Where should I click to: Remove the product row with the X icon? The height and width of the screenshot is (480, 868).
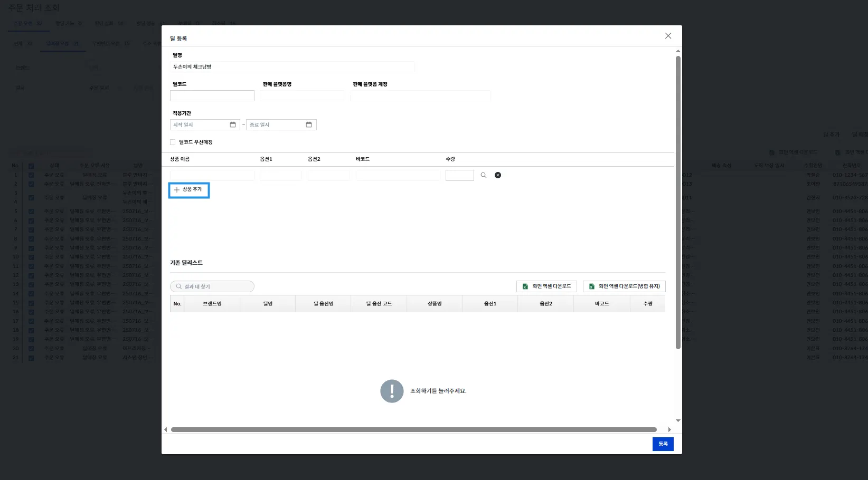point(498,175)
